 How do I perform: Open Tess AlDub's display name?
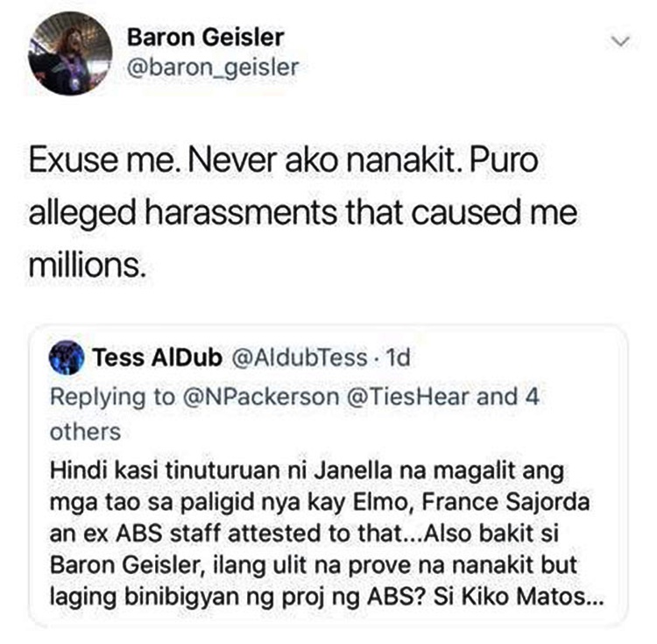coord(157,357)
